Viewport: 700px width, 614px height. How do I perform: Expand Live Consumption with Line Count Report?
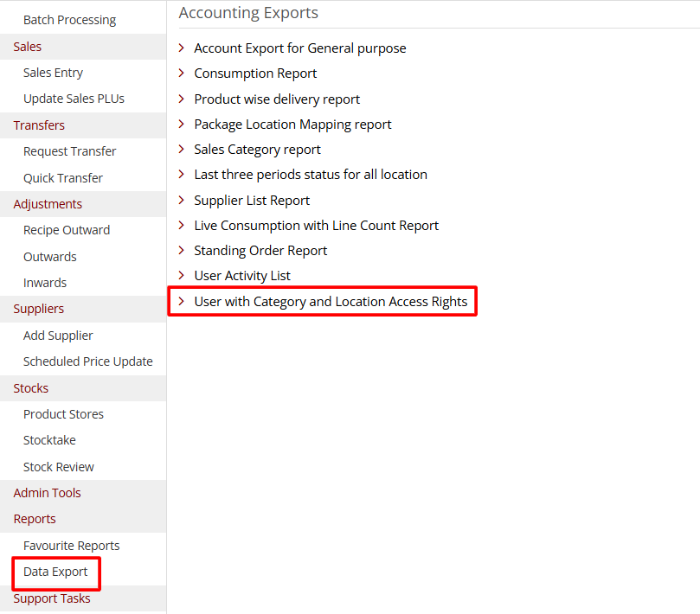[316, 225]
